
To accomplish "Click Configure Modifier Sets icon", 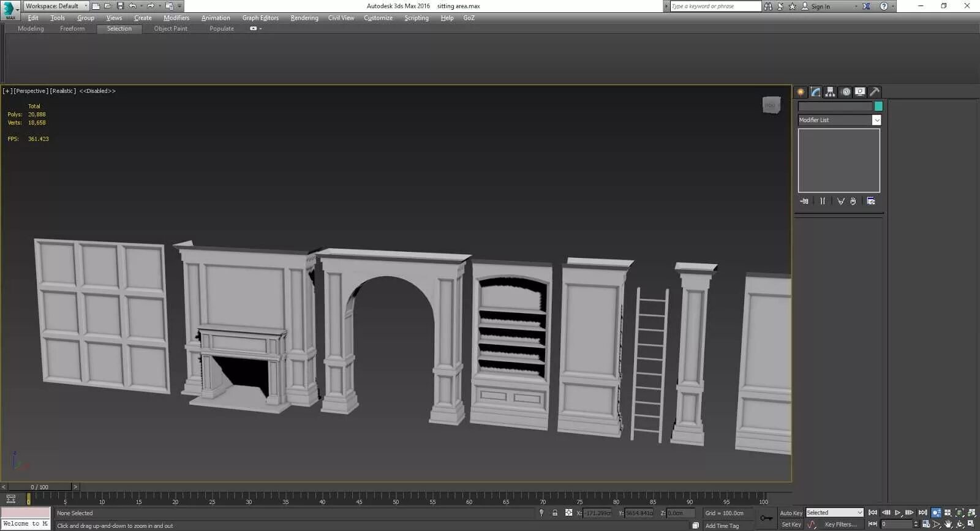I will 871,201.
